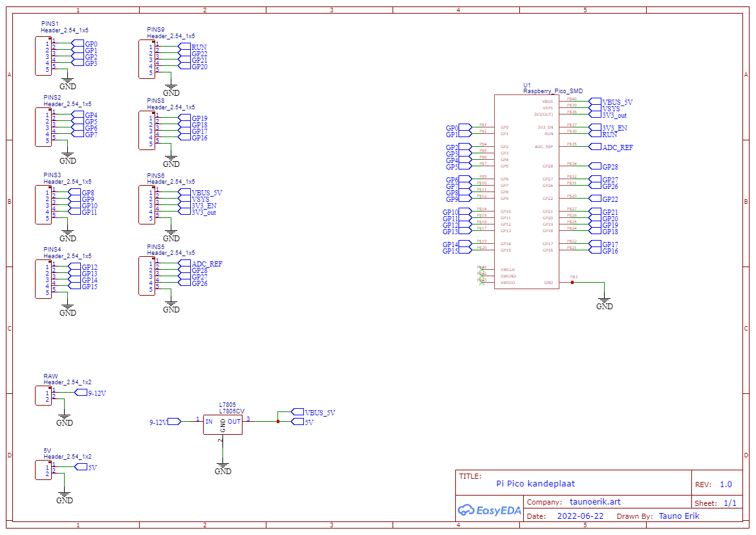Select the L7805 voltage regulator symbol
The height and width of the screenshot is (535, 756).
pyautogui.click(x=222, y=425)
